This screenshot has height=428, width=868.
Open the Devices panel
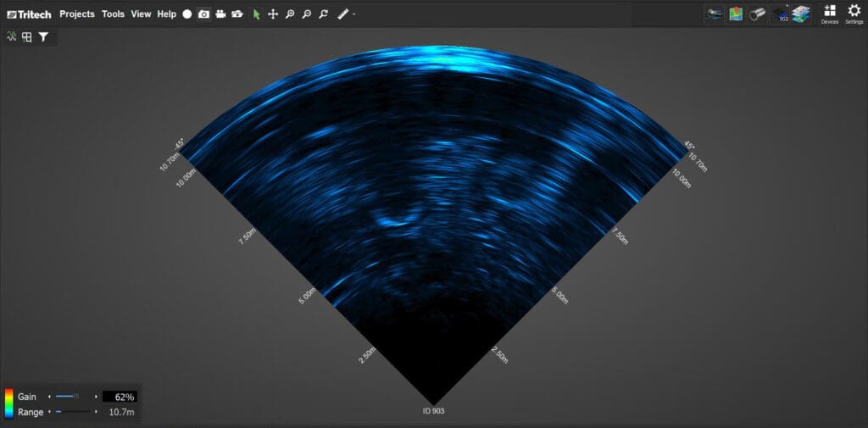tap(829, 14)
